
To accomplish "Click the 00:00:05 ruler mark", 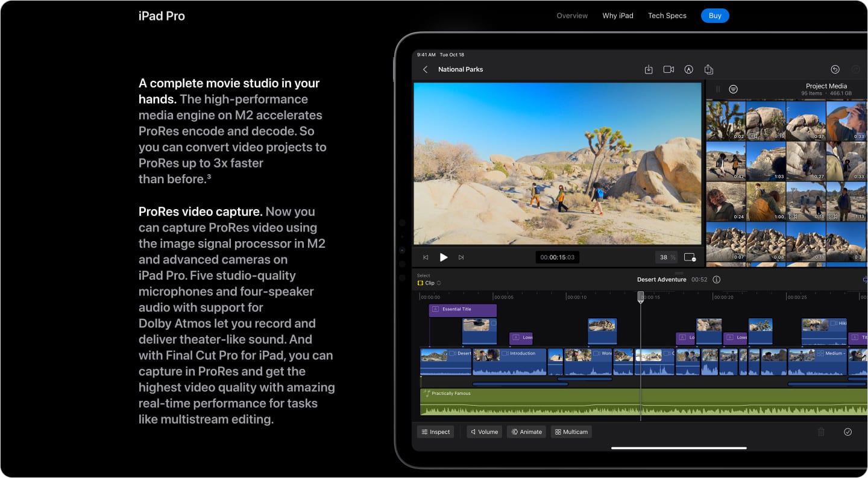I will pos(503,297).
